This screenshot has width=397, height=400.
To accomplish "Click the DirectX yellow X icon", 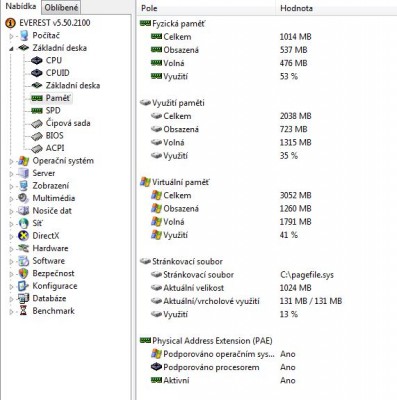I will coord(23,236).
